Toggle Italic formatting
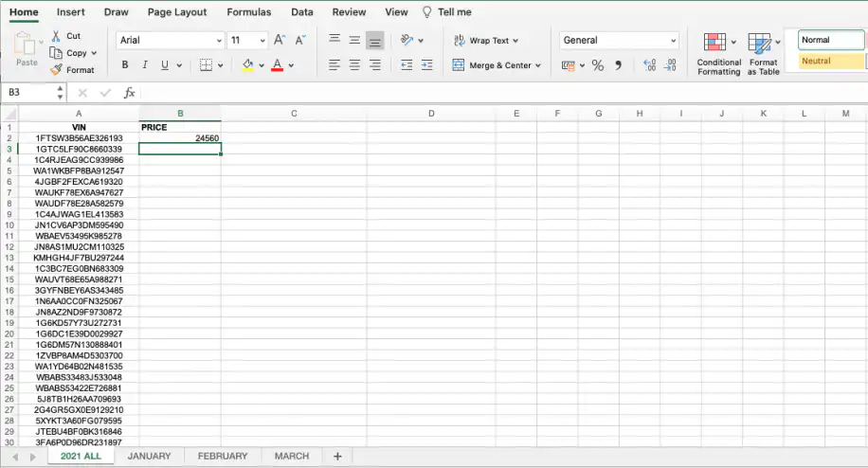This screenshot has height=468, width=868. pos(145,64)
